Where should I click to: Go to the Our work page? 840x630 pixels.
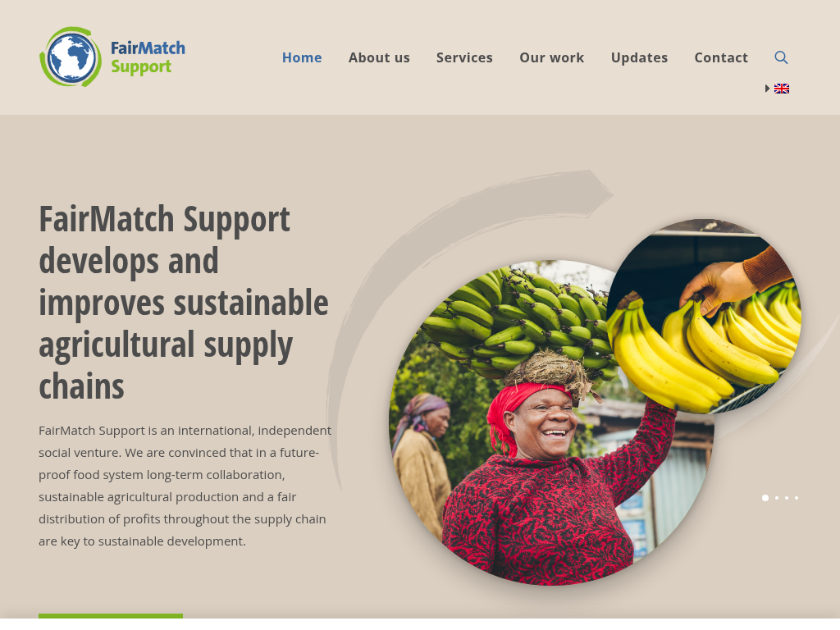552,57
